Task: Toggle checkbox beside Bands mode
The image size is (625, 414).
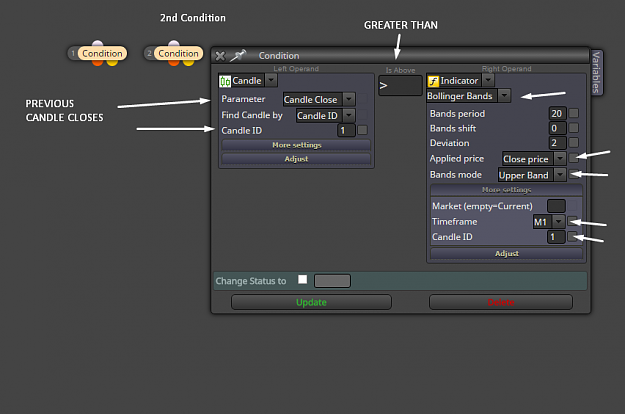Action: [x=574, y=174]
